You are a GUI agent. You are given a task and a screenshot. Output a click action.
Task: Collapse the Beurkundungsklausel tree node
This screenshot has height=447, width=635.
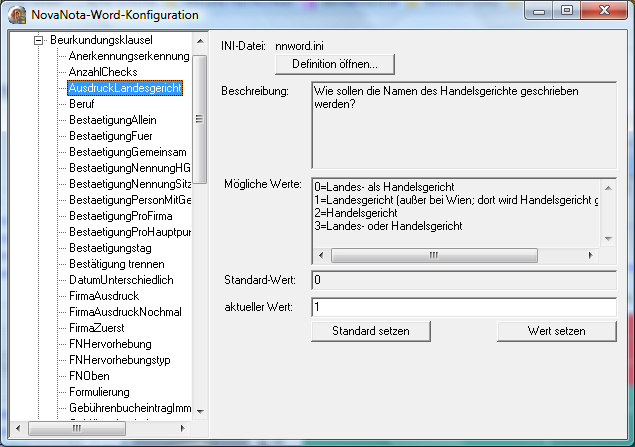[38, 40]
